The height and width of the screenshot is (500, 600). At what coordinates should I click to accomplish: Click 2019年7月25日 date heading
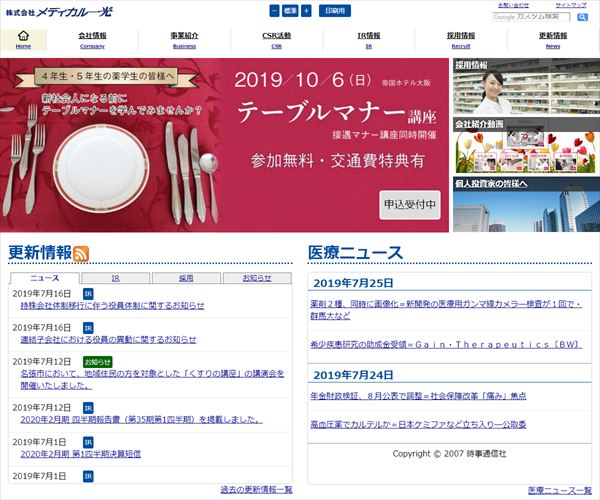click(353, 283)
